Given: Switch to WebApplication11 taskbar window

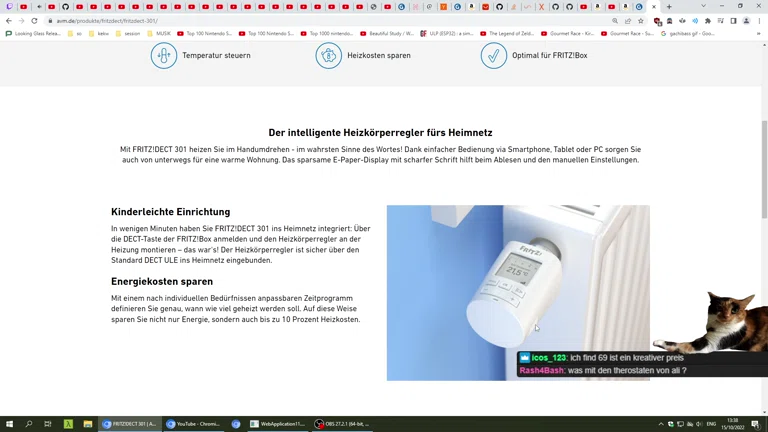Looking at the screenshot, I should 278,424.
